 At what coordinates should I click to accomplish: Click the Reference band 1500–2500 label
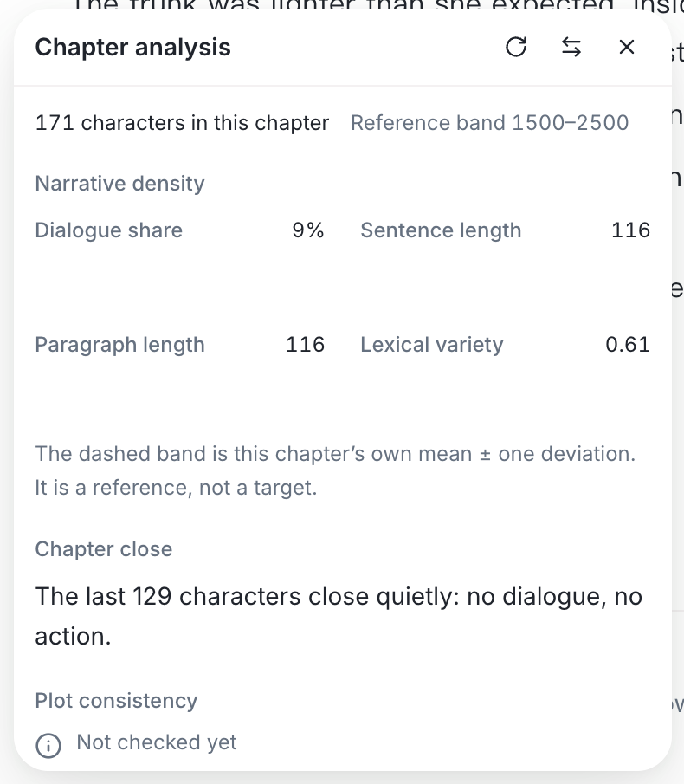(490, 123)
